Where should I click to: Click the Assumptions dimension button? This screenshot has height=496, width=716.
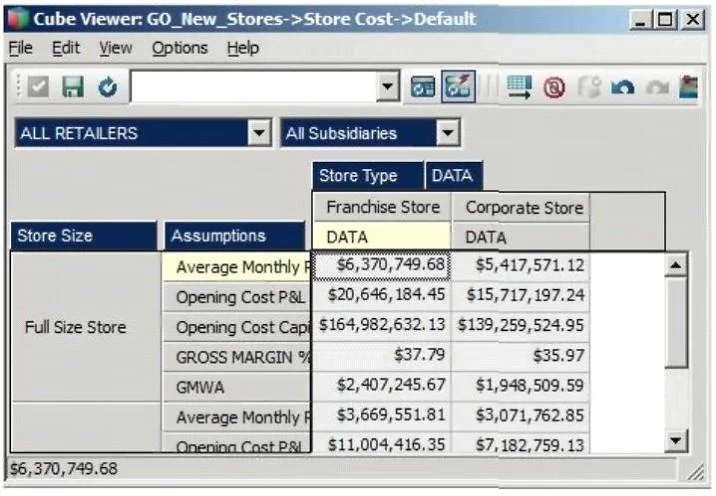point(235,236)
